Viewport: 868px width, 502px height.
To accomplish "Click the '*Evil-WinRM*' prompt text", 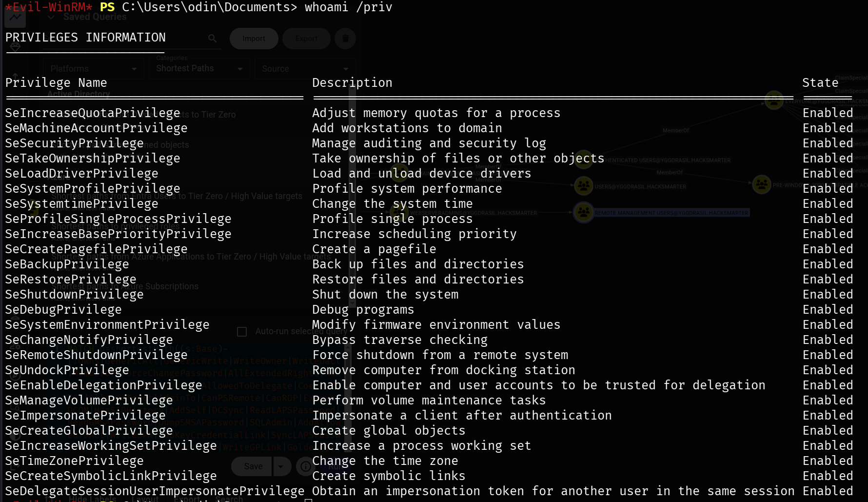I will click(49, 7).
